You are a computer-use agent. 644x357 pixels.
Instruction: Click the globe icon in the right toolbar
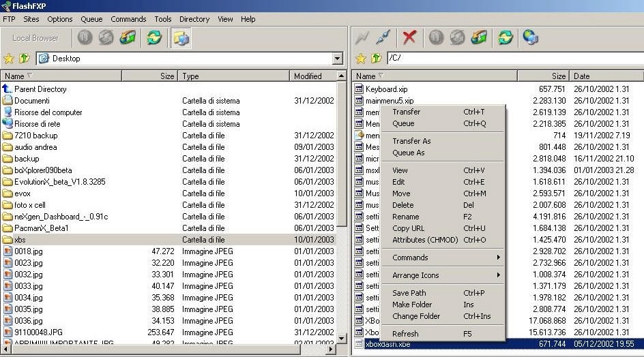[530, 37]
